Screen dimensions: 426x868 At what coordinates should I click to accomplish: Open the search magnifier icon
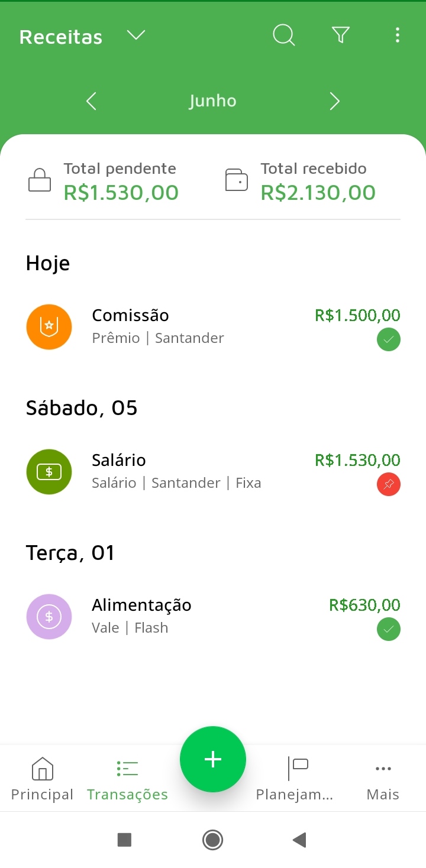283,35
